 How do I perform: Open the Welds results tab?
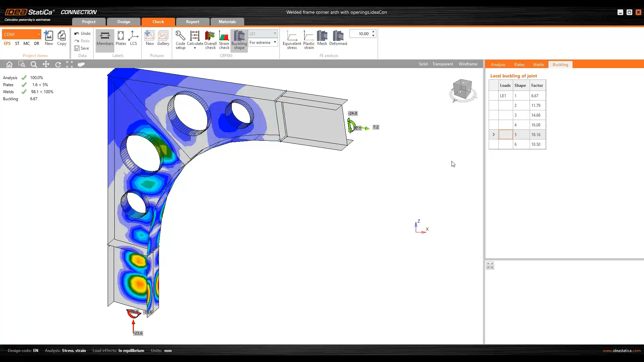538,65
